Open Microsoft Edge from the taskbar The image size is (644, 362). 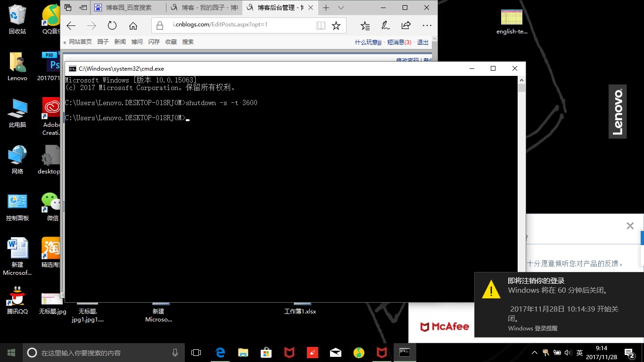point(220,352)
